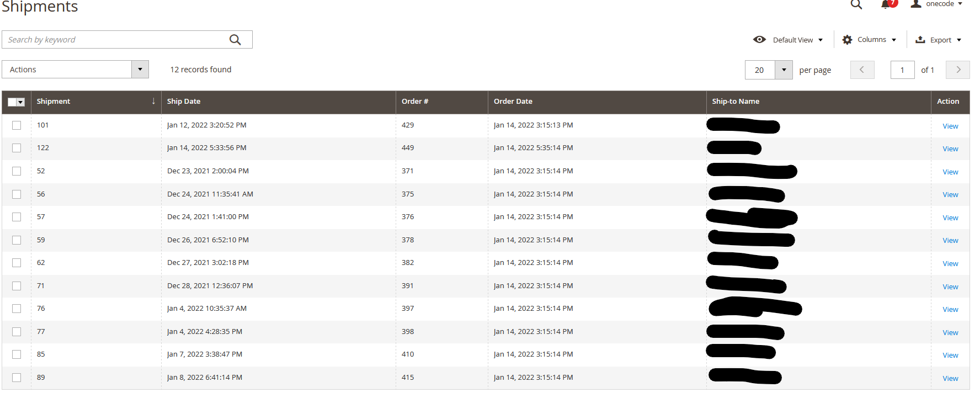Screen dimensions: 980x419
Task: Select checkbox for shipment 77
Action: (17, 332)
